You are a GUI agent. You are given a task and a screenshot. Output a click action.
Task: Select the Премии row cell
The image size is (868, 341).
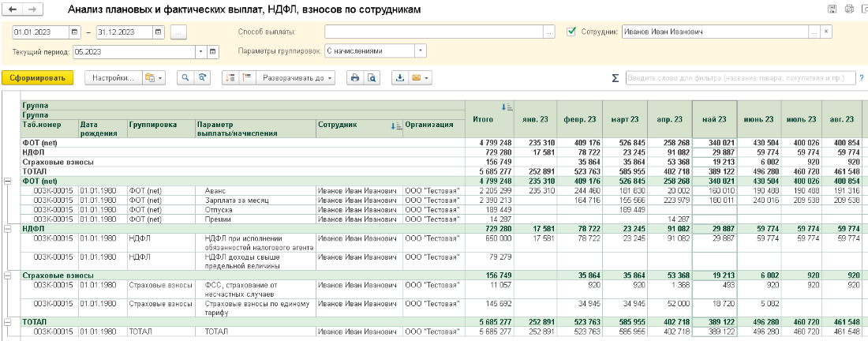point(256,219)
